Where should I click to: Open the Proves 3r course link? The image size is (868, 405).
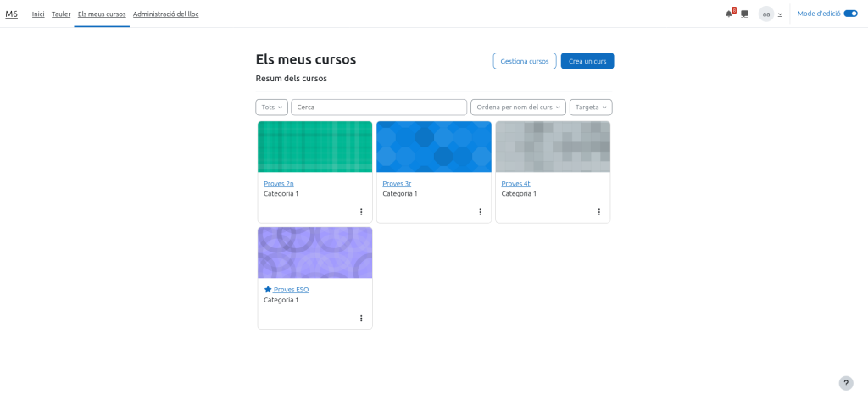coord(397,183)
